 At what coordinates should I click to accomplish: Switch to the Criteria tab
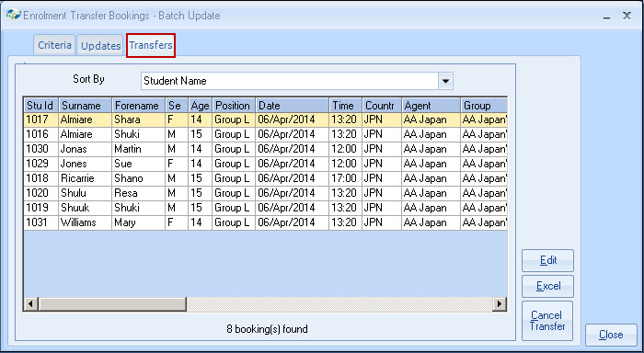coord(54,45)
